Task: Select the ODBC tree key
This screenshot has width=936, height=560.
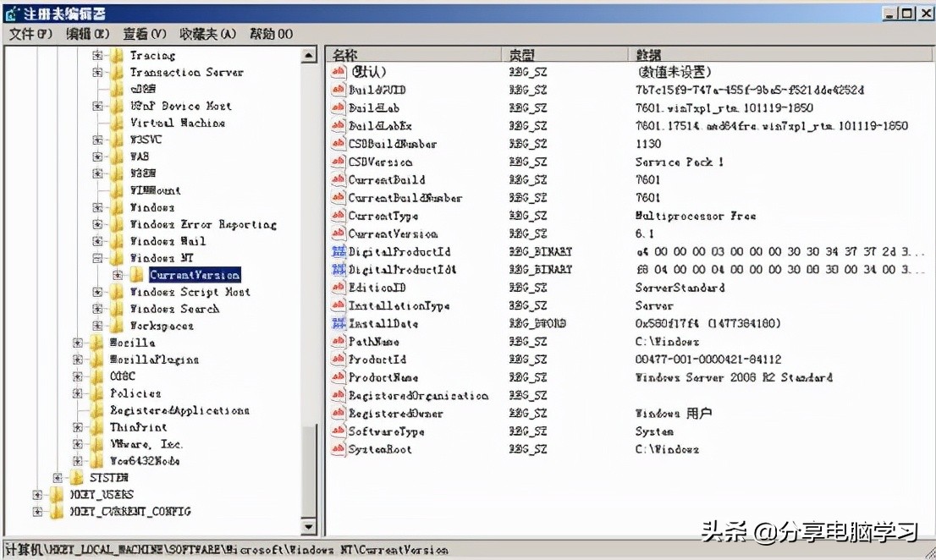Action: [123, 376]
